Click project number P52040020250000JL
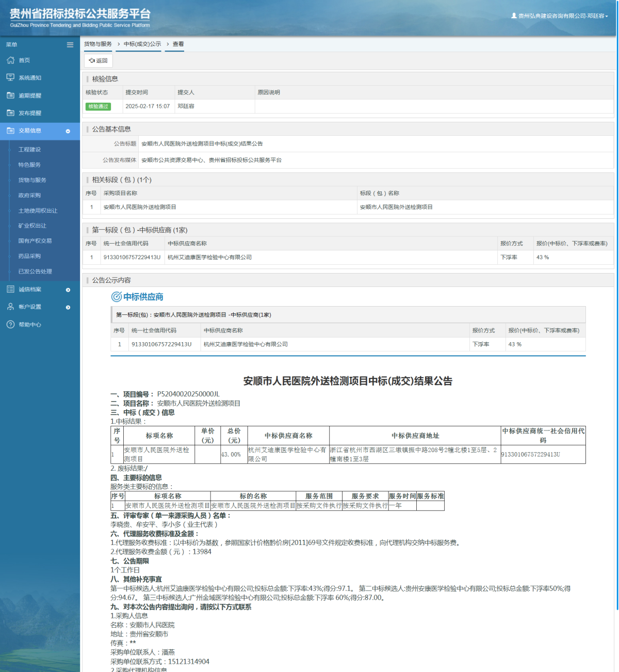Image resolution: width=619 pixels, height=672 pixels. (x=188, y=394)
